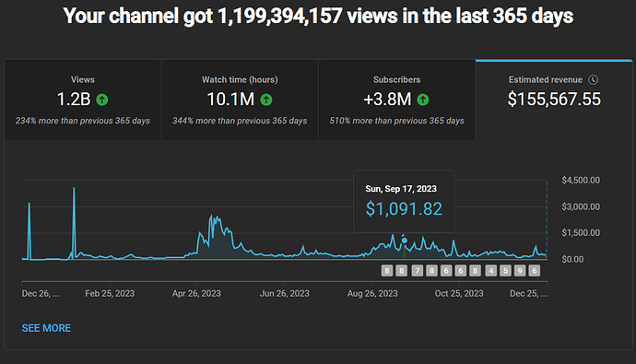Click the $155,567.55 revenue total
This screenshot has height=364, width=636.
(554, 100)
